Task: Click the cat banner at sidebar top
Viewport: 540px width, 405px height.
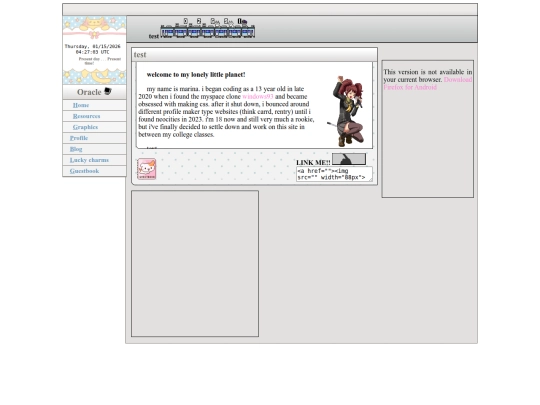Action: [x=94, y=28]
